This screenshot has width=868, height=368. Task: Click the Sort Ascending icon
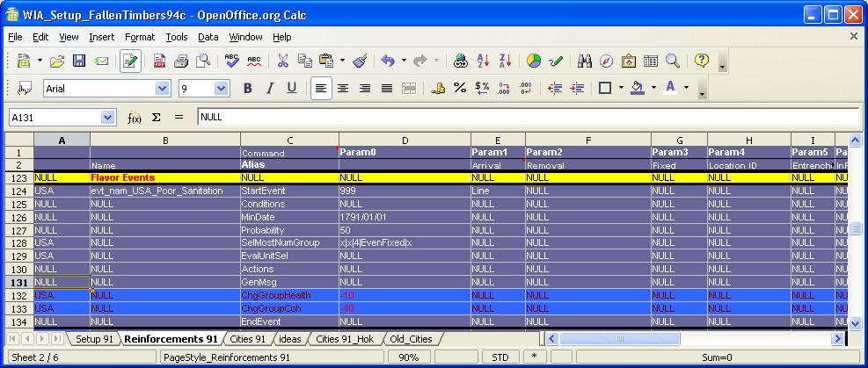pyautogui.click(x=483, y=61)
